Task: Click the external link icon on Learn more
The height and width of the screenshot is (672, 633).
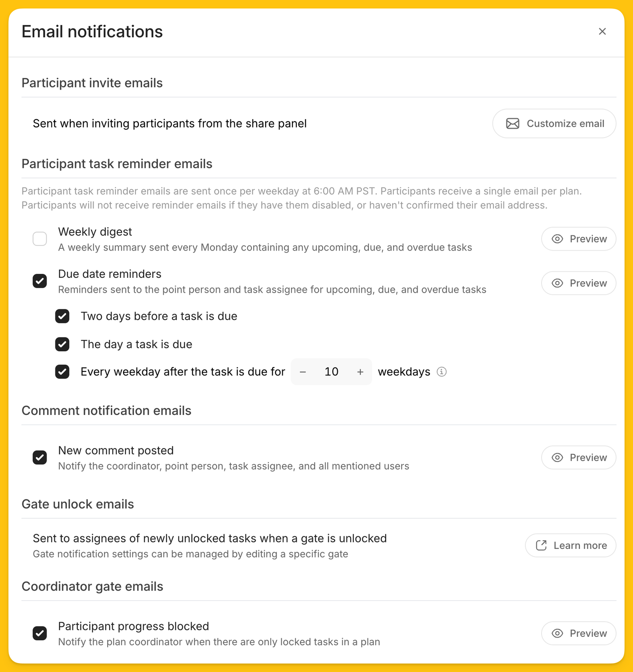Action: coord(541,545)
